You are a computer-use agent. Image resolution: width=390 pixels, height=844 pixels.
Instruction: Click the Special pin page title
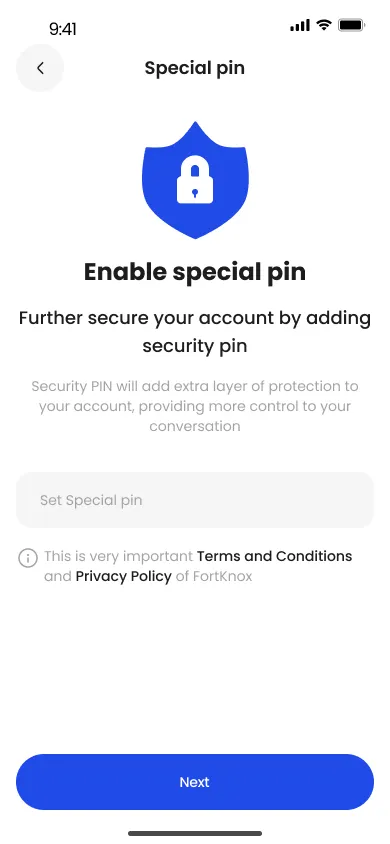pos(195,68)
